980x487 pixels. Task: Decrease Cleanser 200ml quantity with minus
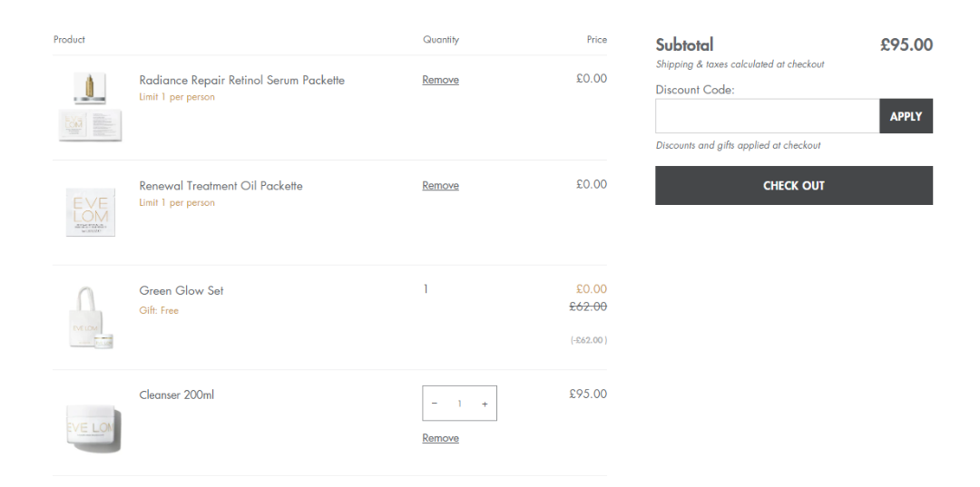434,404
